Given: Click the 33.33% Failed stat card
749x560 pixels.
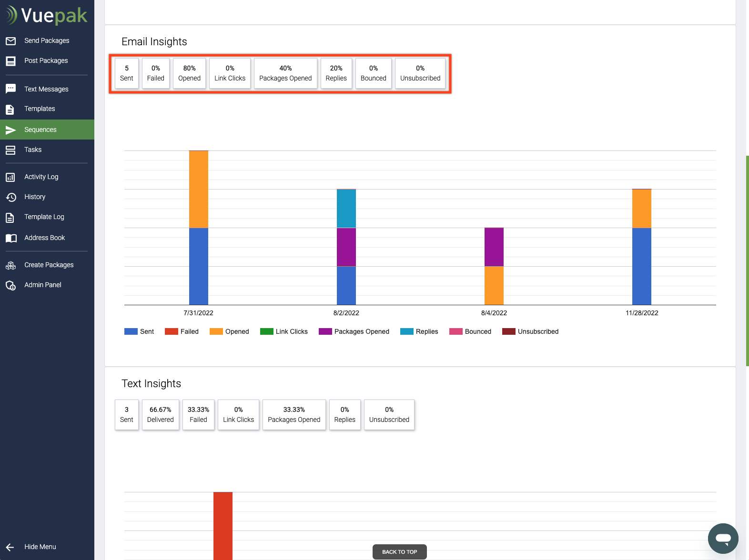Looking at the screenshot, I should click(x=198, y=415).
